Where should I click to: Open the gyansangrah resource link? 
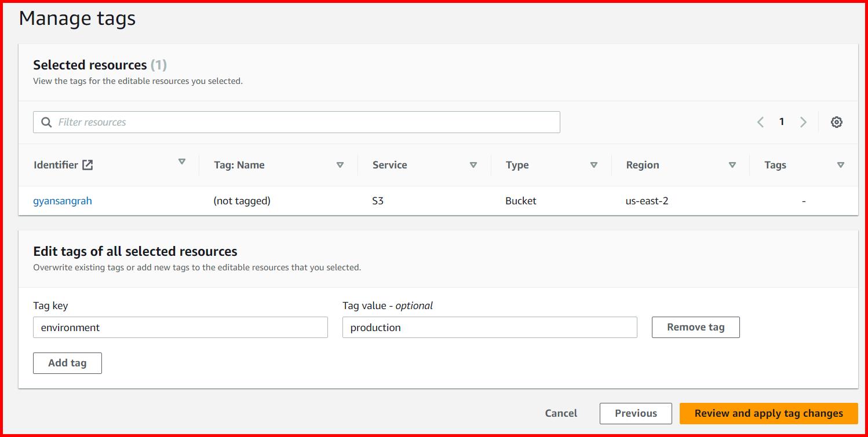[x=62, y=201]
